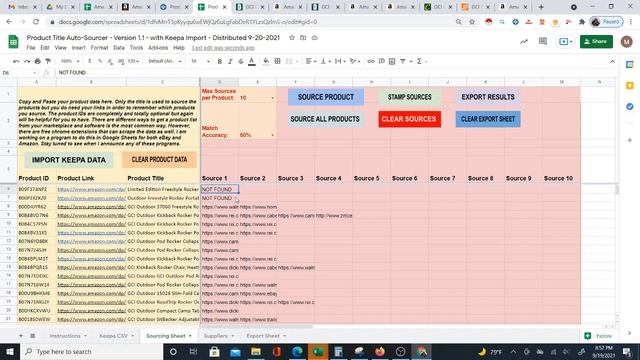Show all sheets list icon

[33, 336]
